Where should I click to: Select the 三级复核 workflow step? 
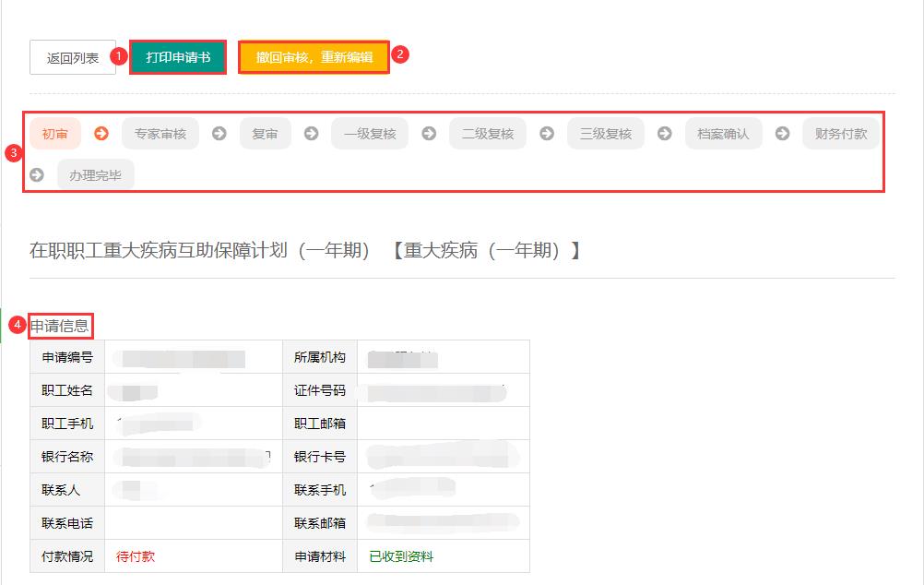point(606,134)
